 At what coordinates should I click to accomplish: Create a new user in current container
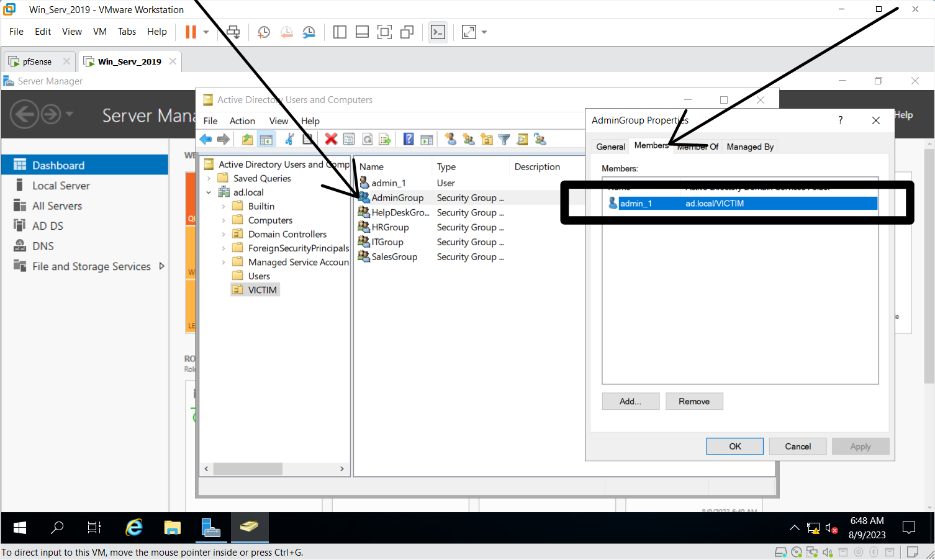pos(450,139)
